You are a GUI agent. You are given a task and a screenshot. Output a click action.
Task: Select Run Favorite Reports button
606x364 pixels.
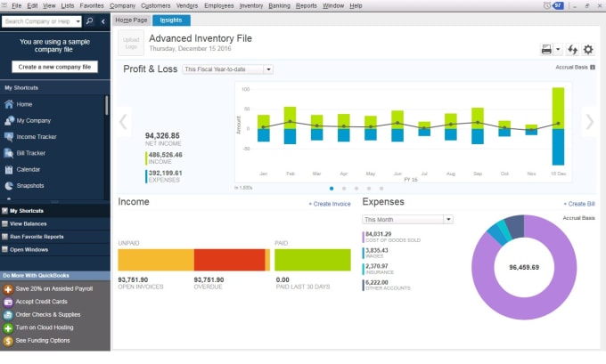55,237
